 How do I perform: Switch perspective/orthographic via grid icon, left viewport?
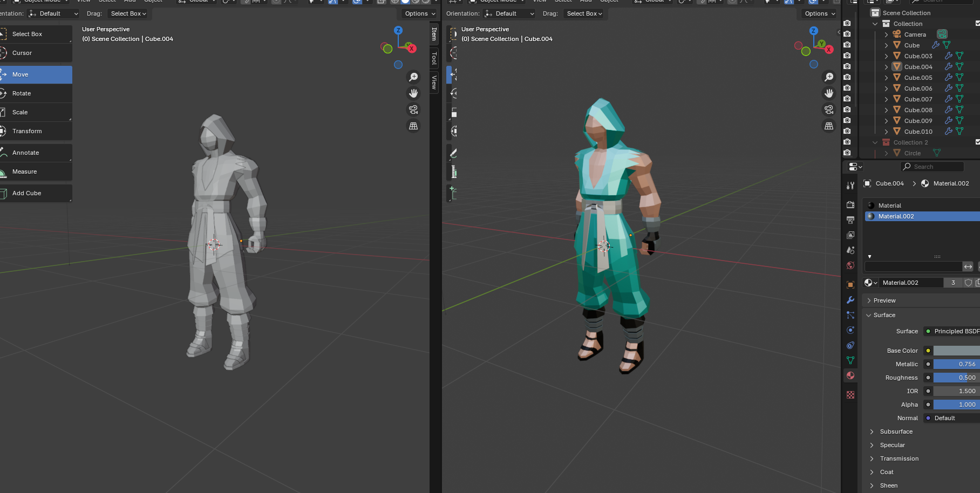413,126
